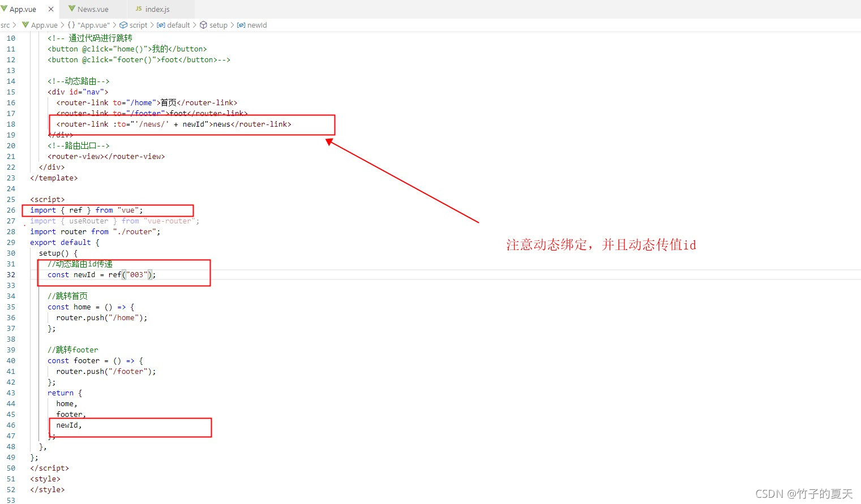Click the <div id="nav"> line

click(78, 92)
